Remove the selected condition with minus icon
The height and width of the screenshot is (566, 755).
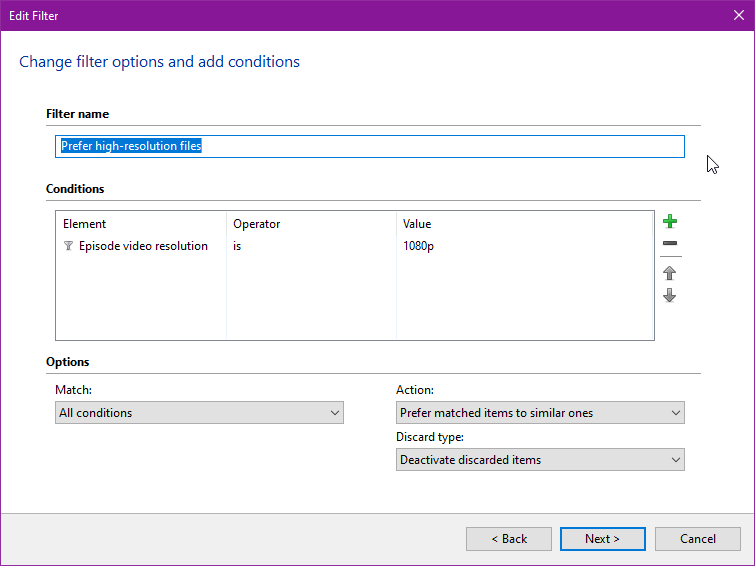[670, 244]
